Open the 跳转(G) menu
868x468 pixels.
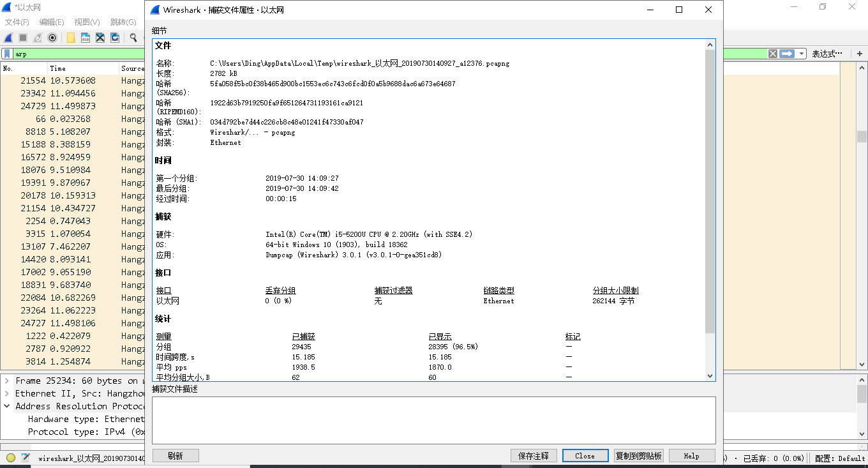[x=123, y=22]
